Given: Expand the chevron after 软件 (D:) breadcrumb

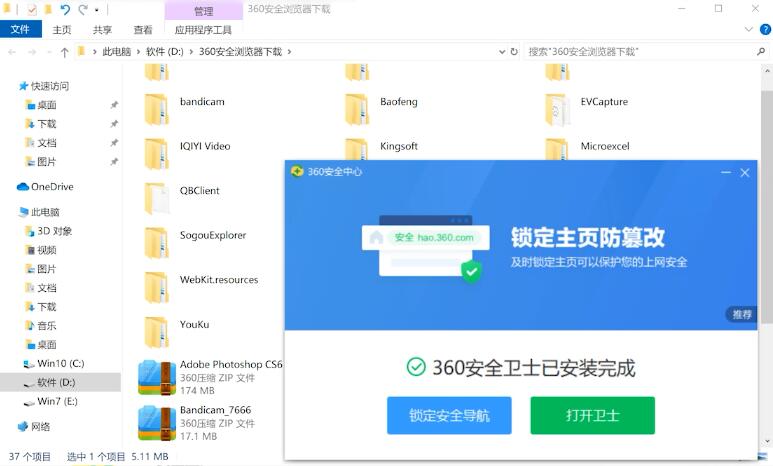Looking at the screenshot, I should pos(191,52).
